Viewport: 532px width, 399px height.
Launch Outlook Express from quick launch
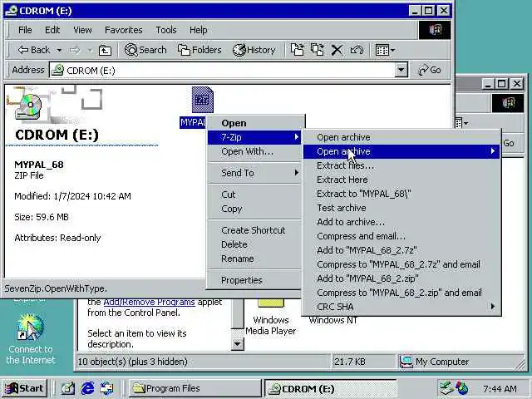106,388
